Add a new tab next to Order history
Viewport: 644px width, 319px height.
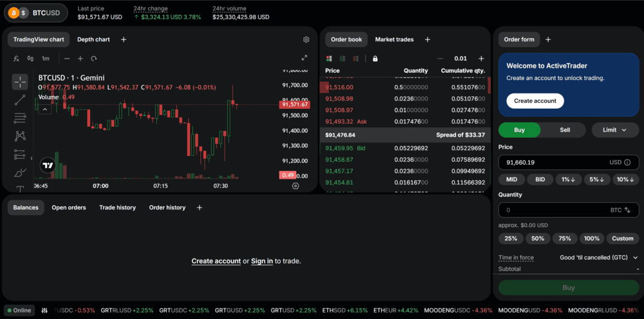pos(200,208)
